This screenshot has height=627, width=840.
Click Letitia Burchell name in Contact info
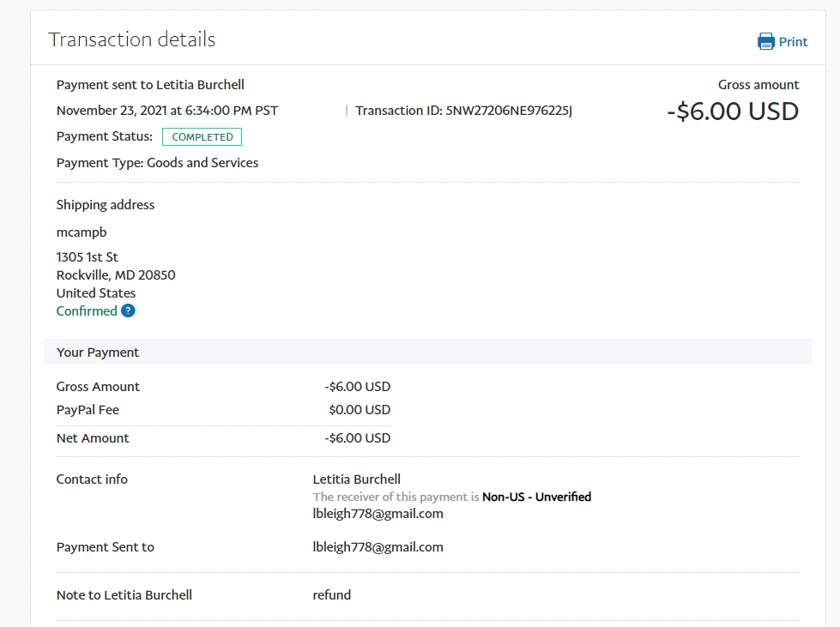tap(356, 479)
